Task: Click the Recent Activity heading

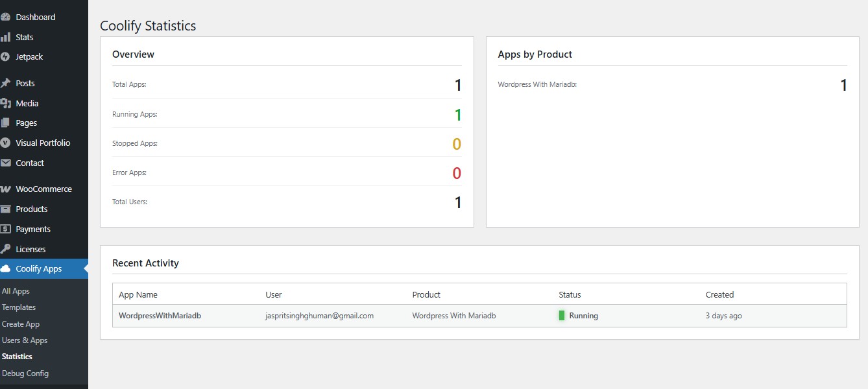Action: (x=145, y=263)
